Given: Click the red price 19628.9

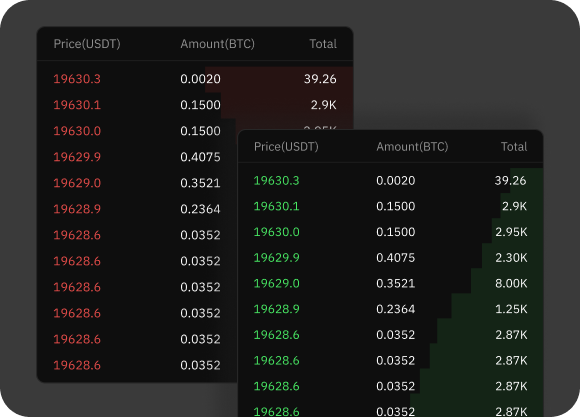Looking at the screenshot, I should tap(77, 209).
